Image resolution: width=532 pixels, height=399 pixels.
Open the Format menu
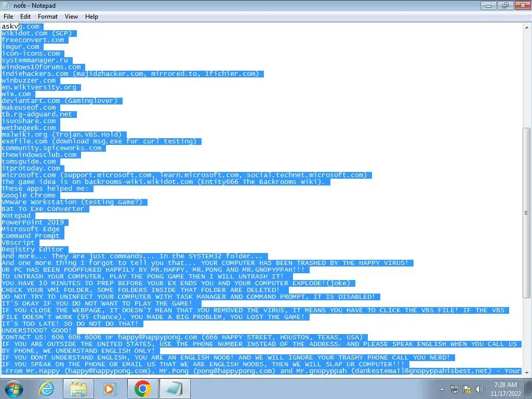(x=47, y=17)
